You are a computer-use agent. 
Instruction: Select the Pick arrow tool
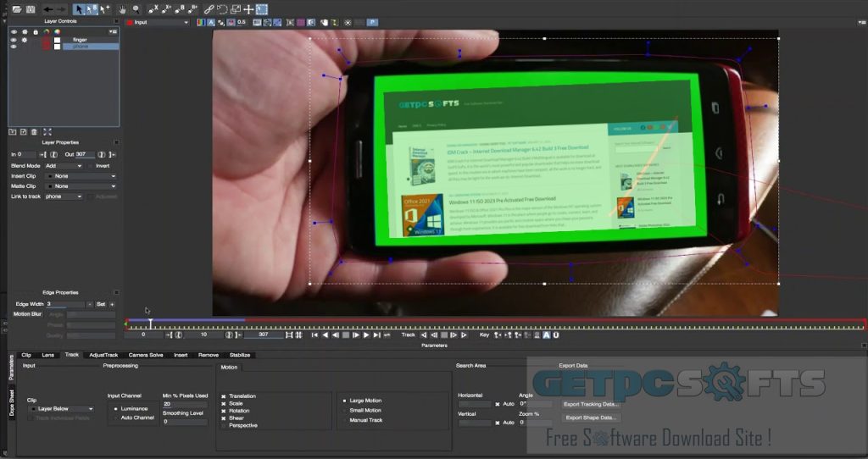[x=79, y=8]
